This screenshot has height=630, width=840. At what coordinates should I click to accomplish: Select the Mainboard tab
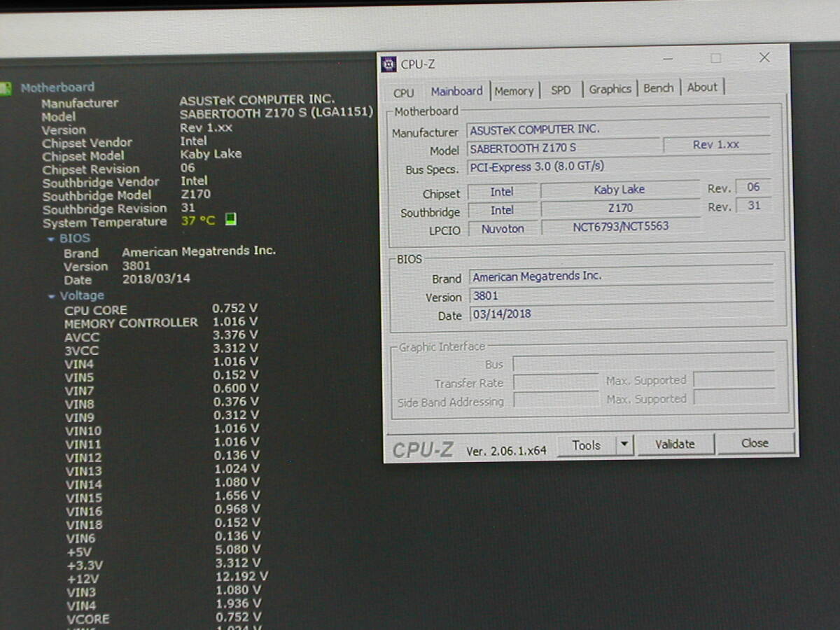pos(456,91)
